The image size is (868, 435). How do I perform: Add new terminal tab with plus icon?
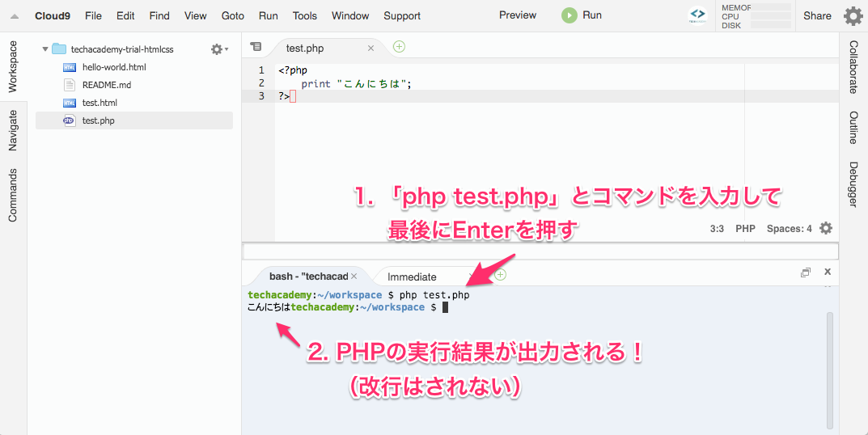pyautogui.click(x=500, y=275)
